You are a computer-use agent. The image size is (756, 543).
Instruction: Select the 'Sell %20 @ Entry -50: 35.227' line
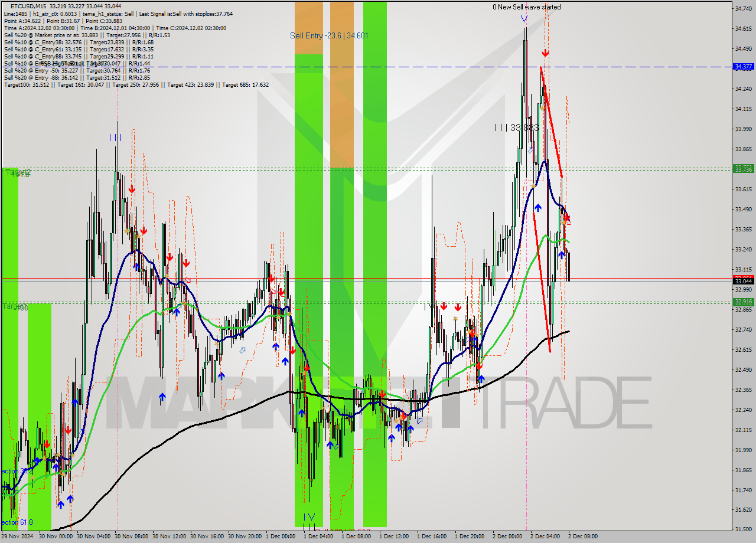pyautogui.click(x=77, y=70)
